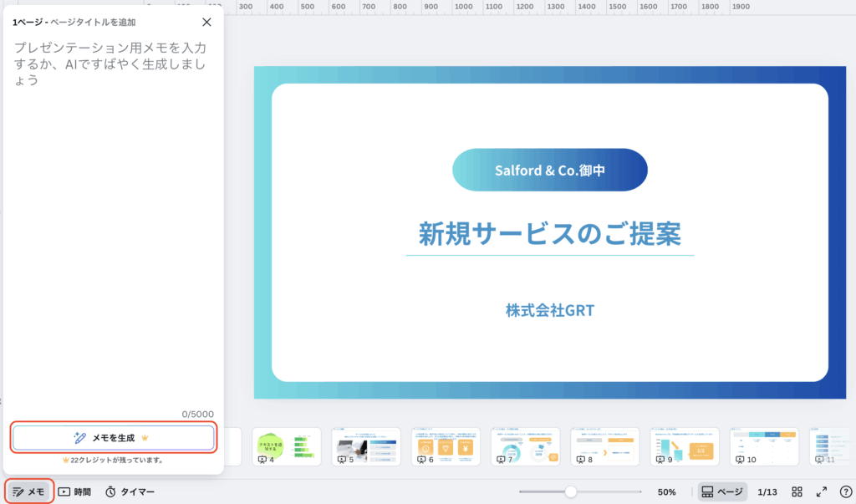Viewport: 856px width, 504px height.
Task: Click the メモ (notes) button in bottom bar
Action: click(x=29, y=491)
